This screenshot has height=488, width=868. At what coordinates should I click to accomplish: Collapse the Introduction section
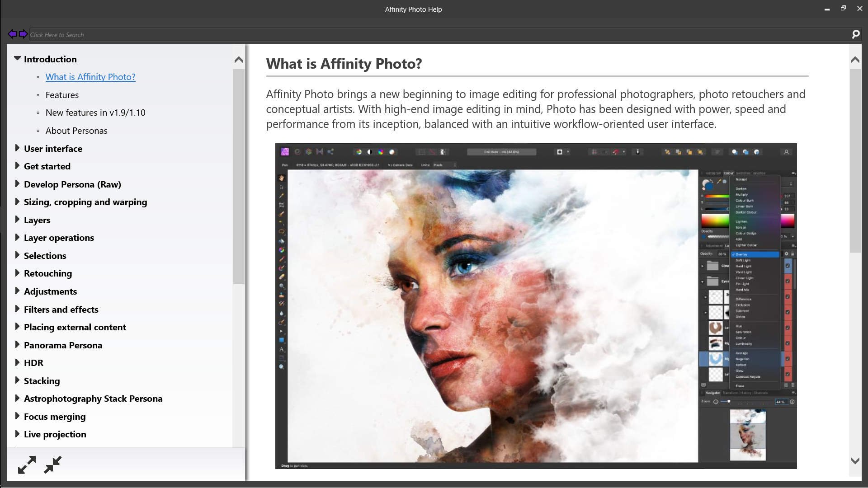(x=18, y=58)
